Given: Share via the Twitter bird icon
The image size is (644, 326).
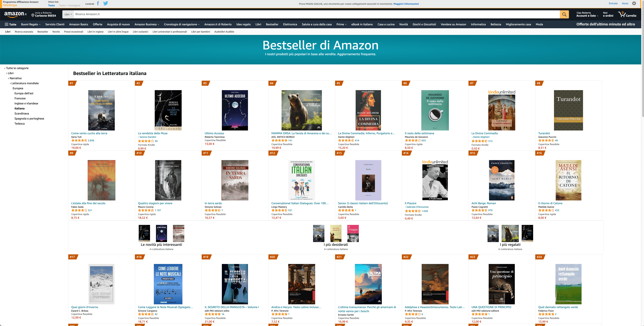Looking at the screenshot, I should click(x=106, y=4).
